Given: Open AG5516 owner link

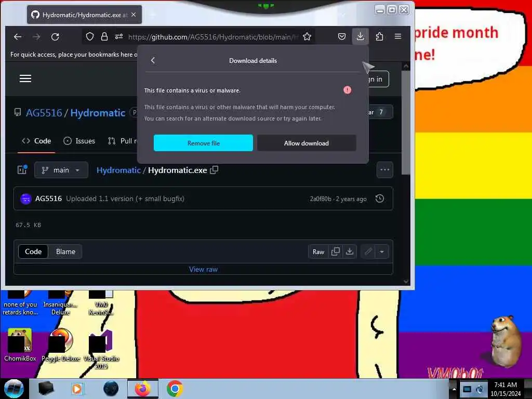Looking at the screenshot, I should pos(44,113).
